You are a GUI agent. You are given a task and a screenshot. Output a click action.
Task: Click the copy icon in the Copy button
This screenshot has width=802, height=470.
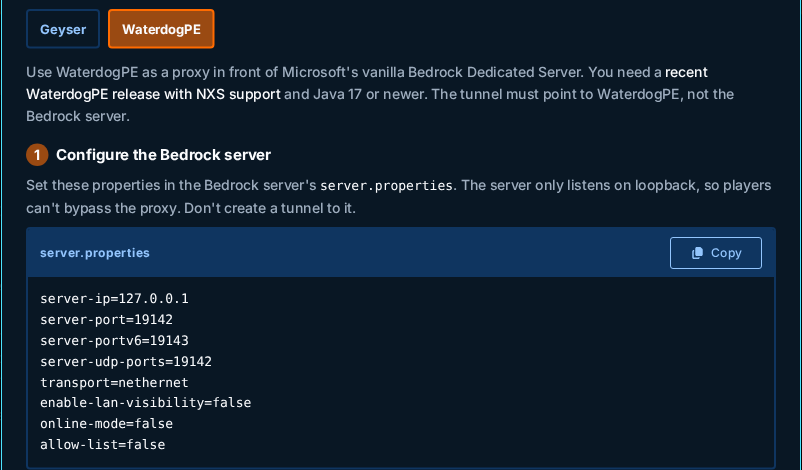coord(697,253)
